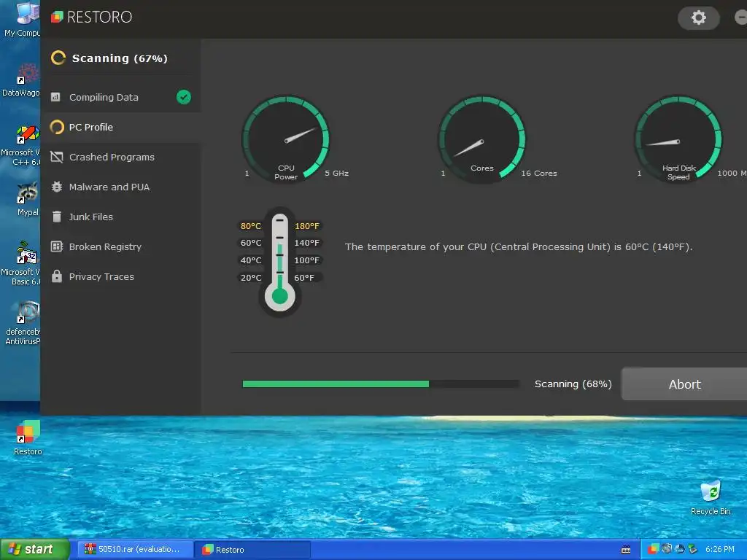Switch to Restoro taskbar button

click(253, 550)
